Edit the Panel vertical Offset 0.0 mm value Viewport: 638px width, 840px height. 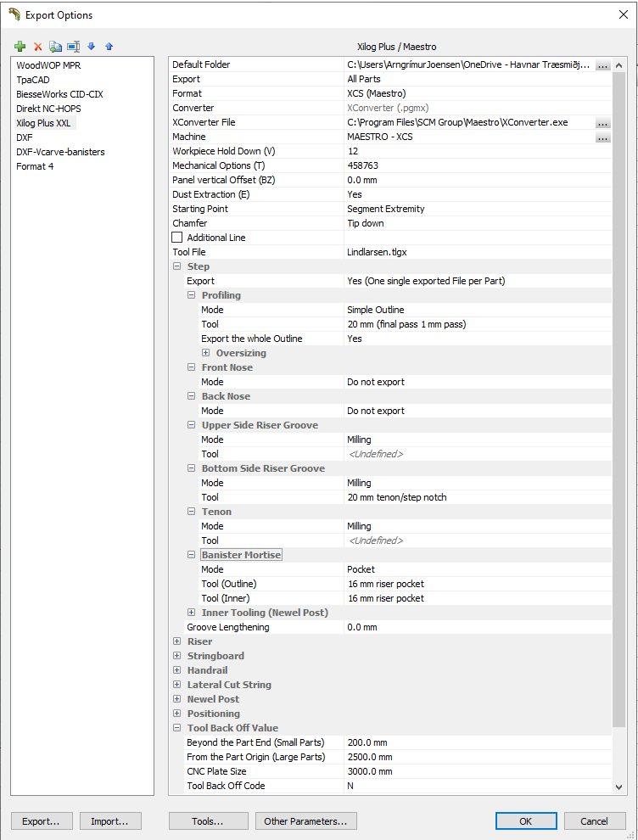tap(478, 181)
